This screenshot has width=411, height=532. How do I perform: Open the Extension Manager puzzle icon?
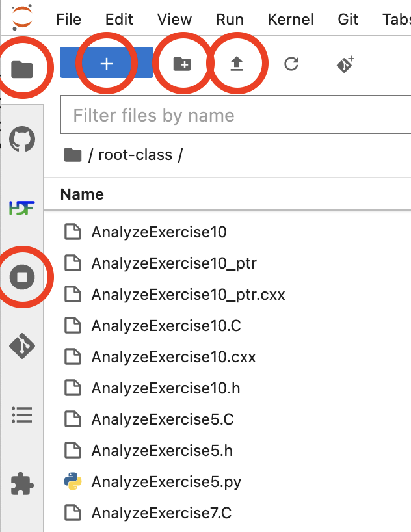(x=23, y=484)
